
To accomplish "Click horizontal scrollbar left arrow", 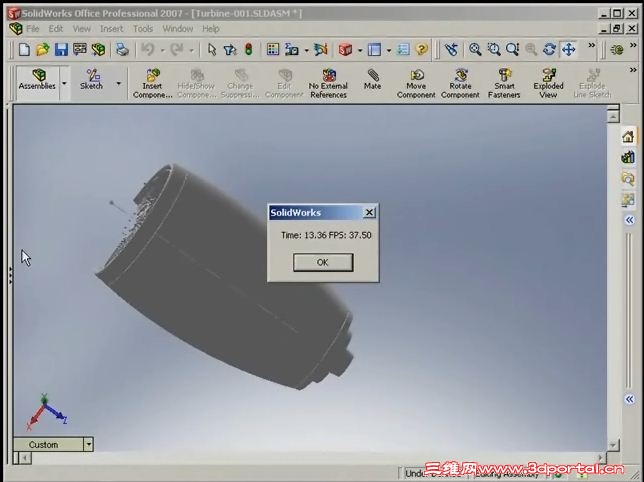I will (25, 457).
